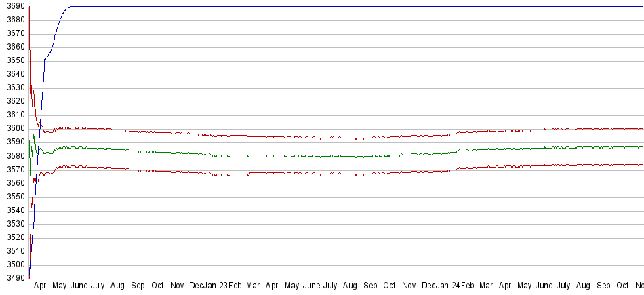Screen dimensions: 644x295
Task: Click the green middle line on the chart
Action: (339, 156)
